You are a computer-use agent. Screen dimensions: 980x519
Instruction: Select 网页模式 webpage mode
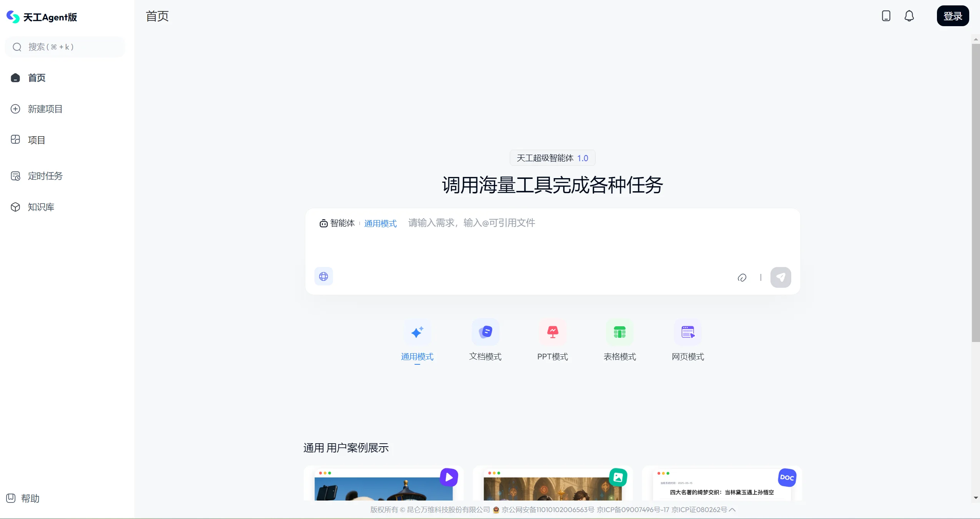pos(687,332)
